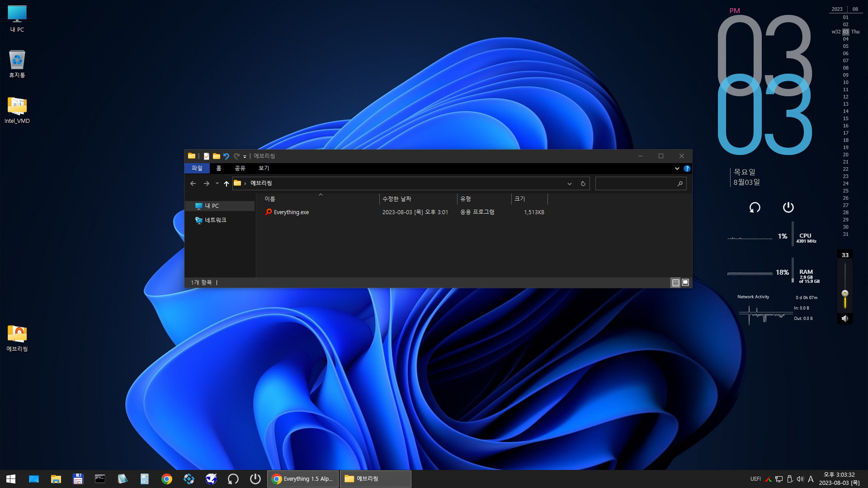Sort by the 수정한 날짜 column header
868x488 pixels.
click(x=418, y=199)
